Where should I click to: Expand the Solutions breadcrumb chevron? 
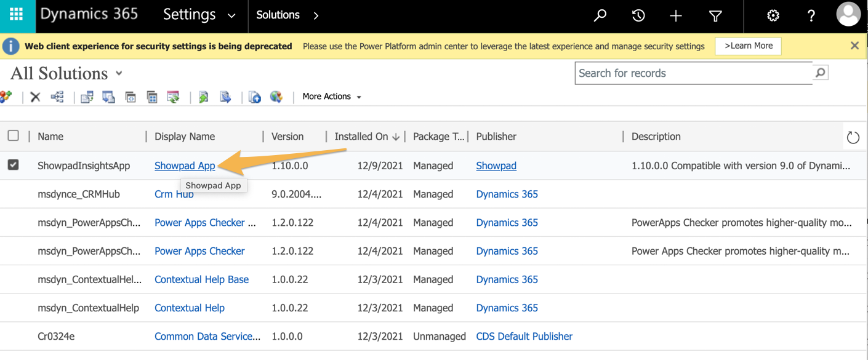click(316, 15)
